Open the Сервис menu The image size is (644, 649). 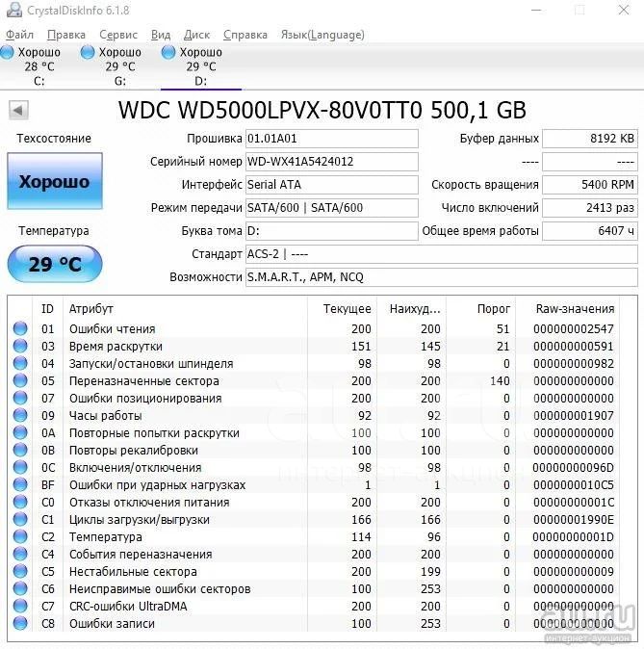coord(118,35)
